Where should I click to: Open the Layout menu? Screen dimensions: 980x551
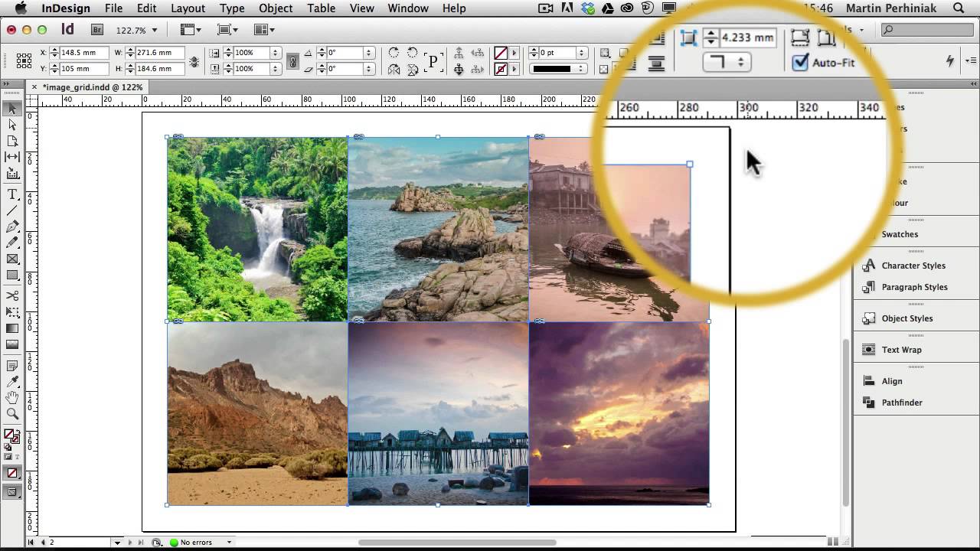[x=188, y=8]
